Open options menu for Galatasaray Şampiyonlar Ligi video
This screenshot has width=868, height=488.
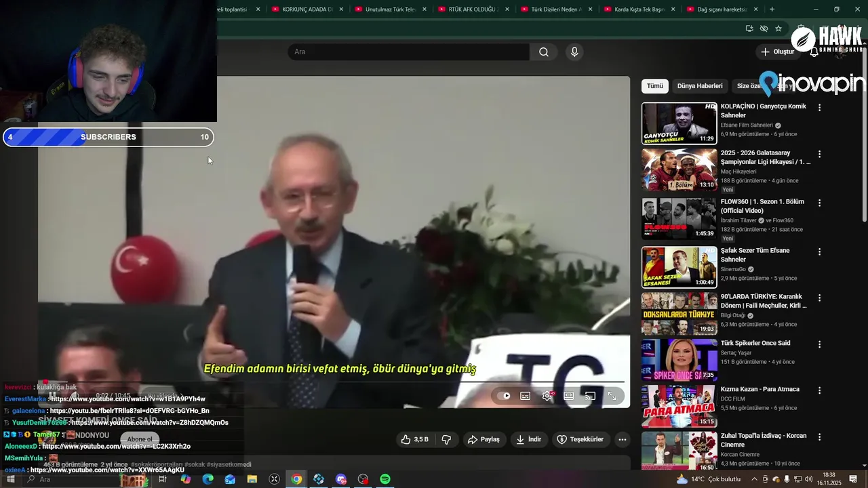(819, 155)
